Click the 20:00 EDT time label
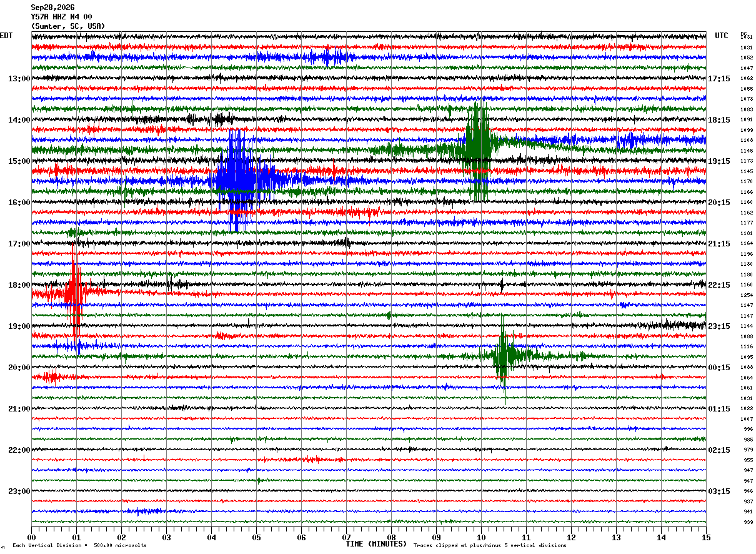This screenshot has height=554, width=756. point(19,368)
